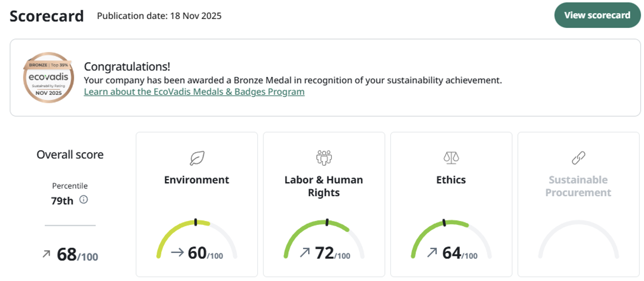644x281 pixels.
Task: Click the Environment flat trend arrow
Action: coord(177,252)
